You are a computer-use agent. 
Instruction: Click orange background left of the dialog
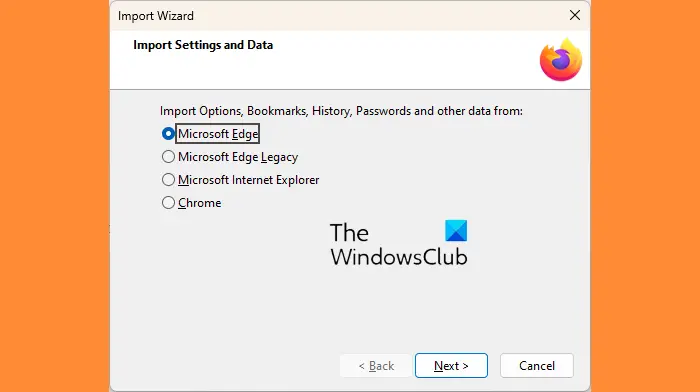tap(54, 196)
